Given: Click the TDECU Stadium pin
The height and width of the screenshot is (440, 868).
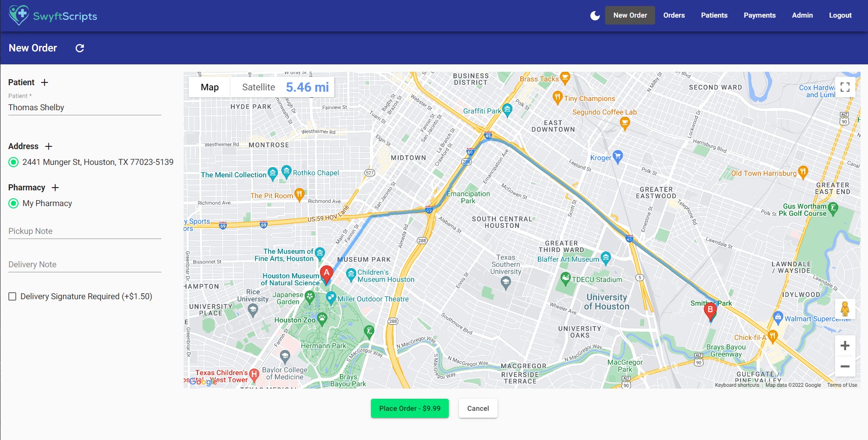Looking at the screenshot, I should pyautogui.click(x=565, y=279).
